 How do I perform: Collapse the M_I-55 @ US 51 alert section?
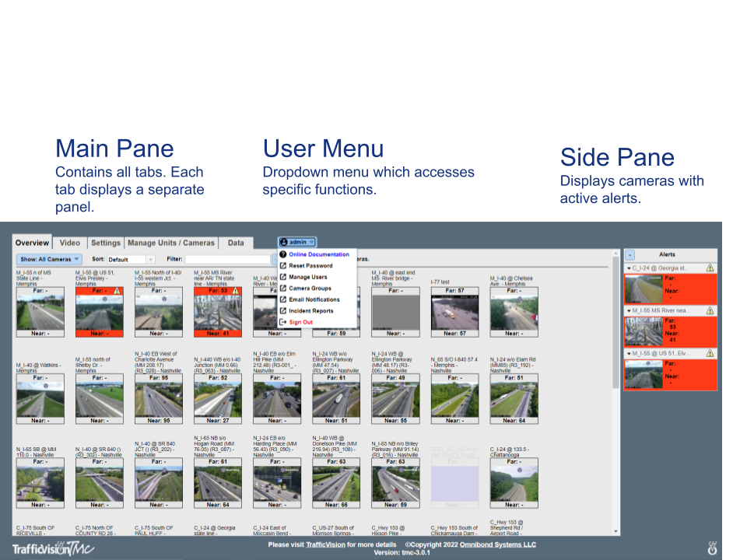point(629,354)
